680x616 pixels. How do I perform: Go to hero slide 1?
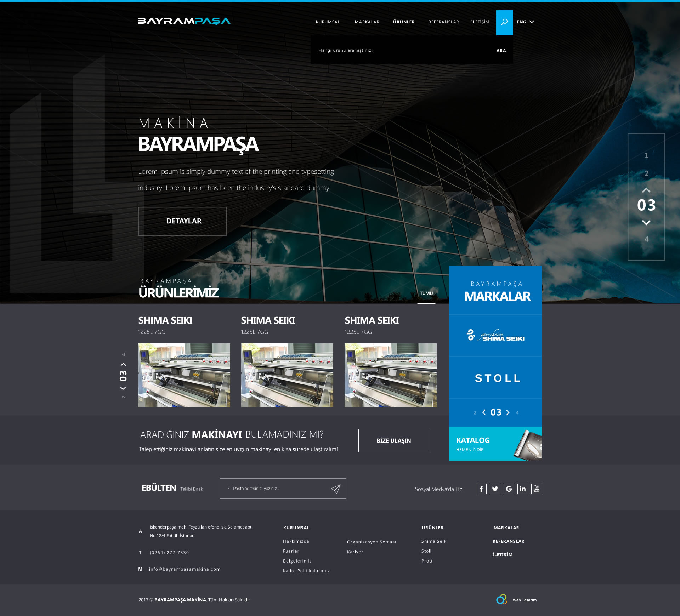[x=646, y=155]
